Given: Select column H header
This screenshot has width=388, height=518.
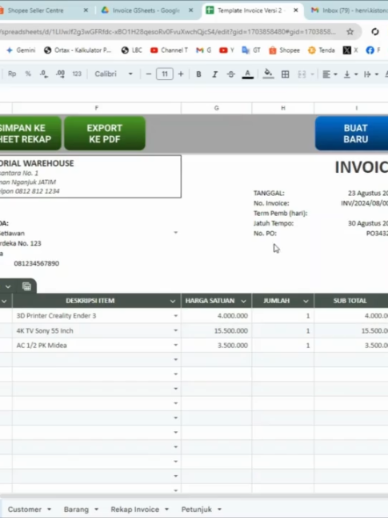Looking at the screenshot, I should 283,108.
